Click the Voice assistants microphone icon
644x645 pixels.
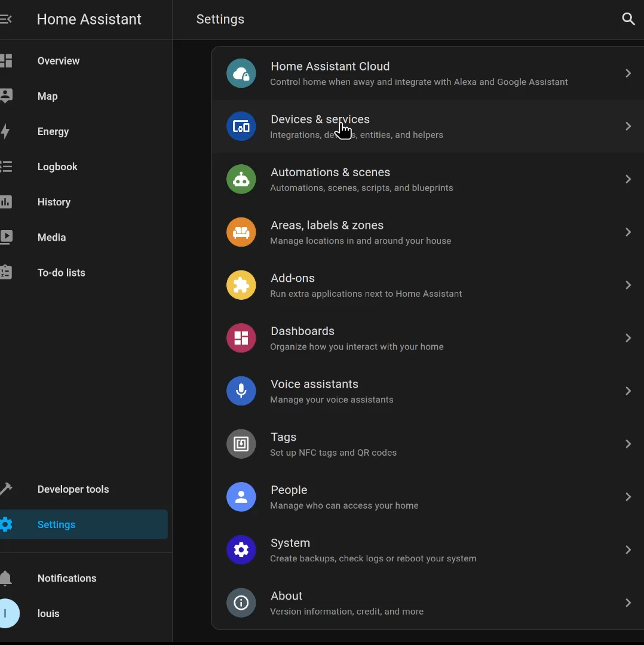click(x=241, y=391)
